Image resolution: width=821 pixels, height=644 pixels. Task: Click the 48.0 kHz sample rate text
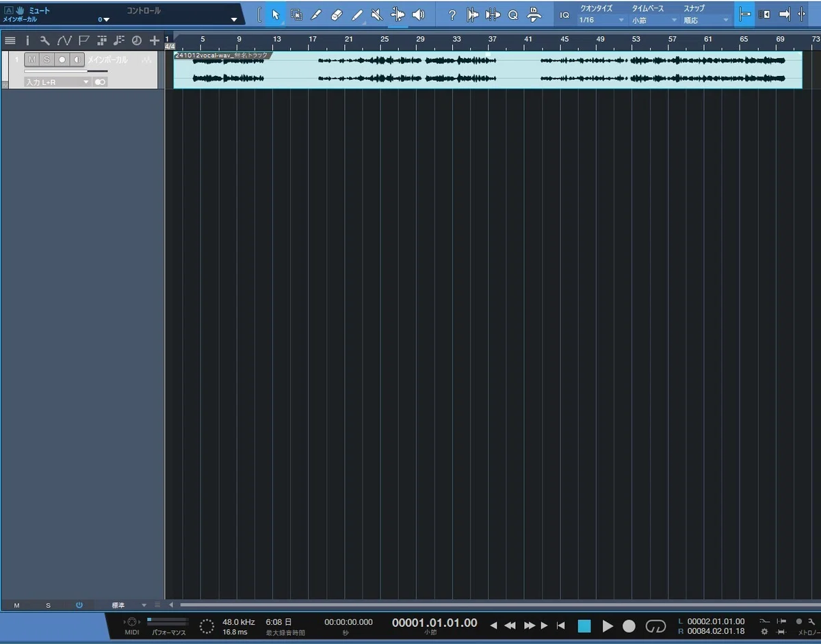click(x=238, y=622)
